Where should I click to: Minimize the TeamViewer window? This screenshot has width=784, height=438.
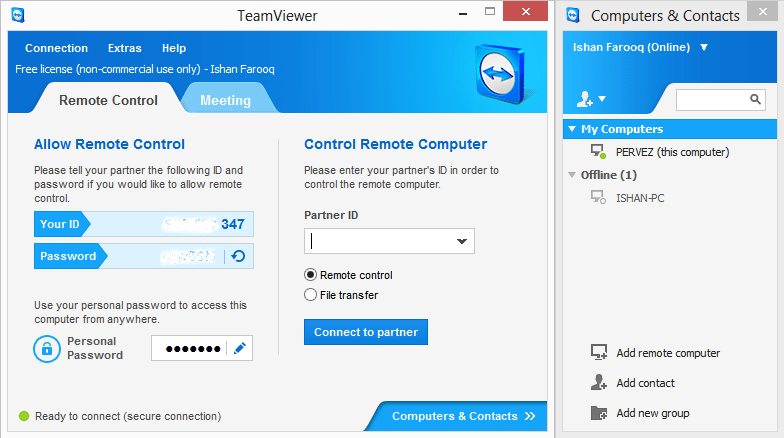click(463, 12)
